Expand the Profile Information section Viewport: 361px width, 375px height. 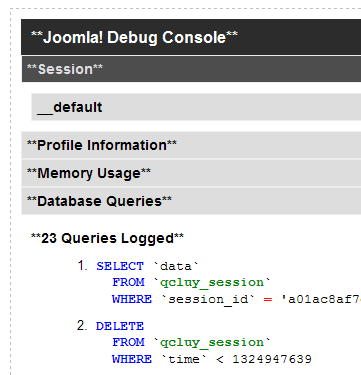191,145
